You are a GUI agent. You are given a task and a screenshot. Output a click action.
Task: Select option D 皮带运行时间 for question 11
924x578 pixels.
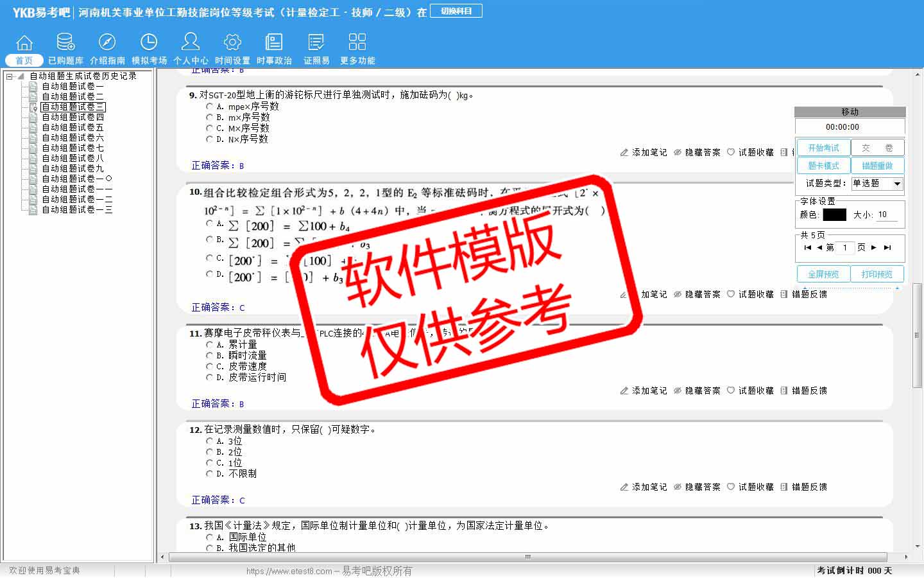click(x=209, y=378)
